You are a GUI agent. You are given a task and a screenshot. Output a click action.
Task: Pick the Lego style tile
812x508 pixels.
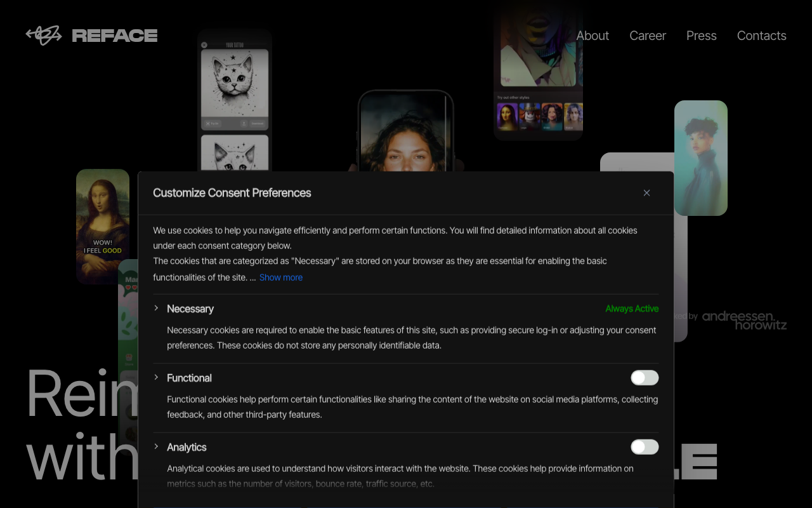tap(530, 117)
